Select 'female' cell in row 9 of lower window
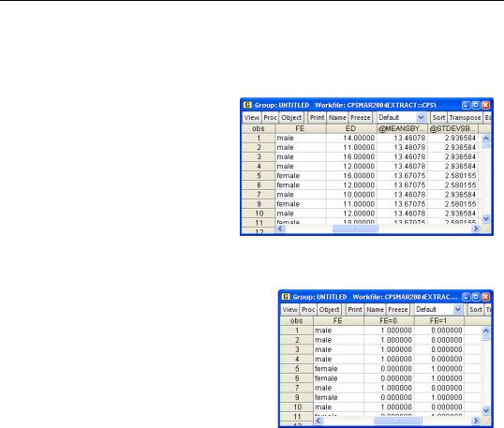The height and width of the screenshot is (428, 504). [338, 397]
